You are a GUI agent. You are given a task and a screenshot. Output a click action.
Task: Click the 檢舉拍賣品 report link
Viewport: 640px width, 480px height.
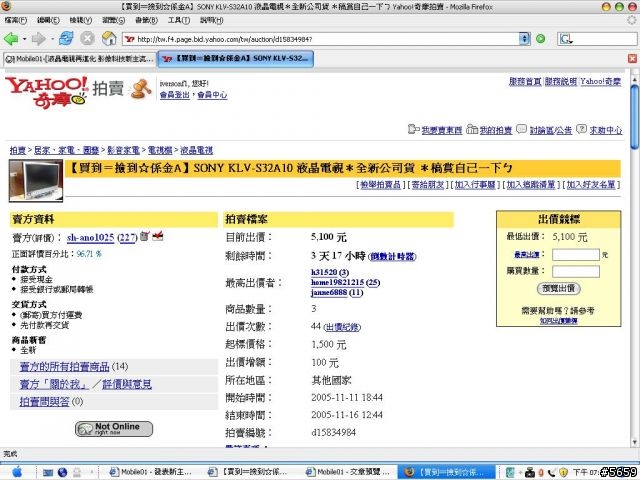point(380,185)
